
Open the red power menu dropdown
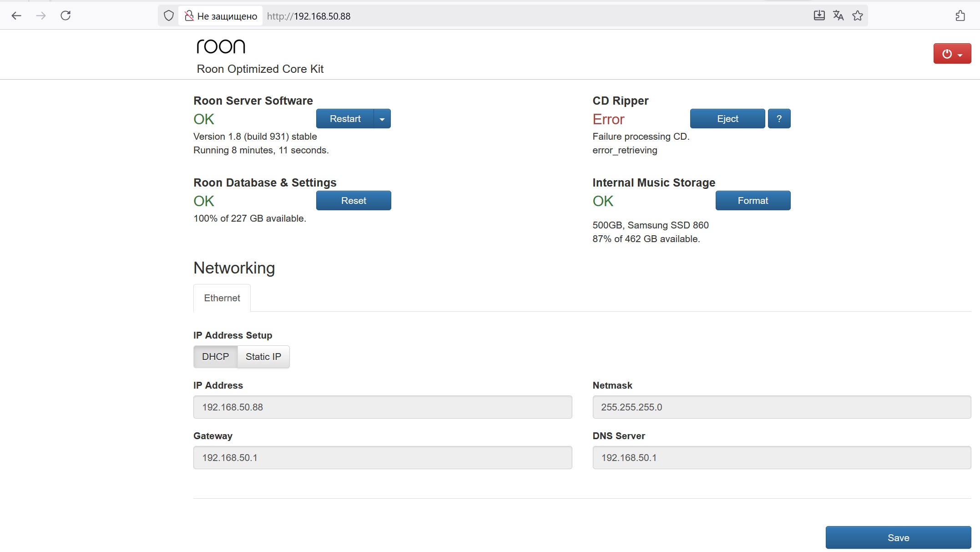(x=952, y=54)
